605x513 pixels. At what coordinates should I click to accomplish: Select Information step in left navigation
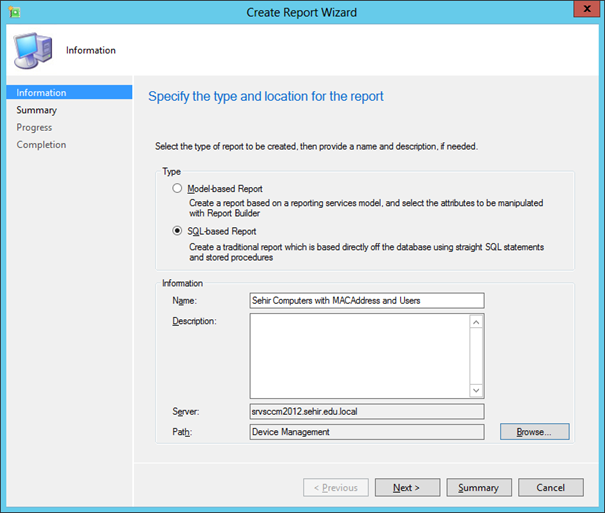click(x=69, y=93)
